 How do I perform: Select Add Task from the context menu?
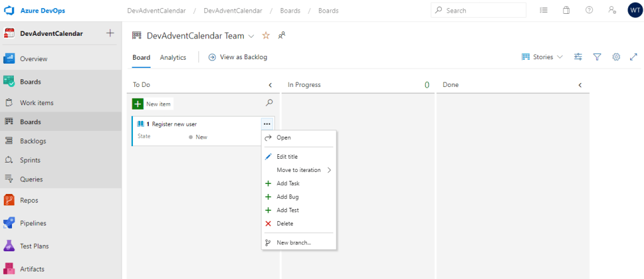click(287, 183)
